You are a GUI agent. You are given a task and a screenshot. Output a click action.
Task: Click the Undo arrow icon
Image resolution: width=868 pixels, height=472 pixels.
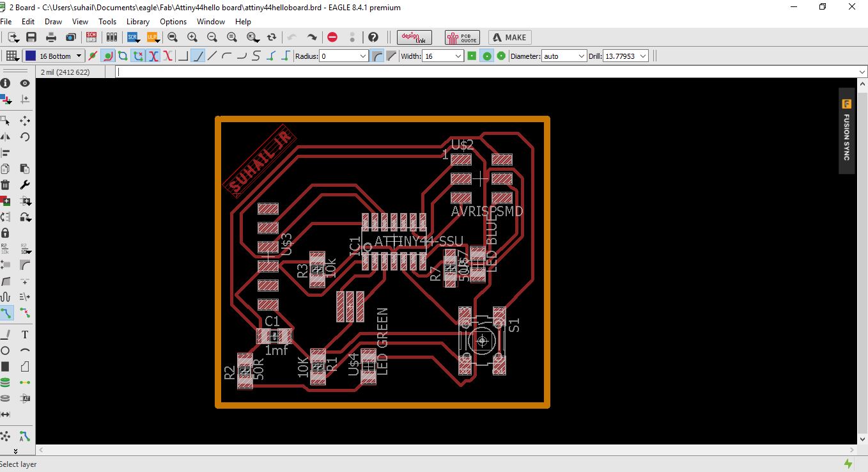coord(292,38)
